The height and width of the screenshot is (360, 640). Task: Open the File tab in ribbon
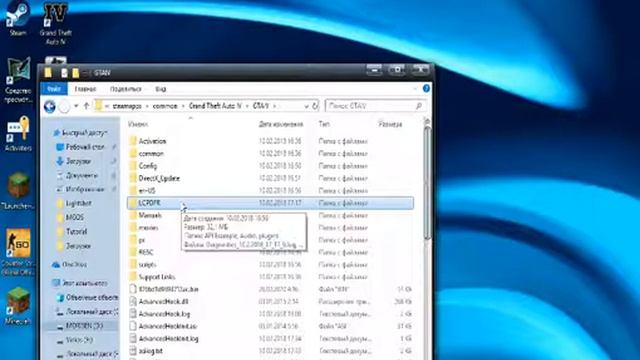[54, 89]
